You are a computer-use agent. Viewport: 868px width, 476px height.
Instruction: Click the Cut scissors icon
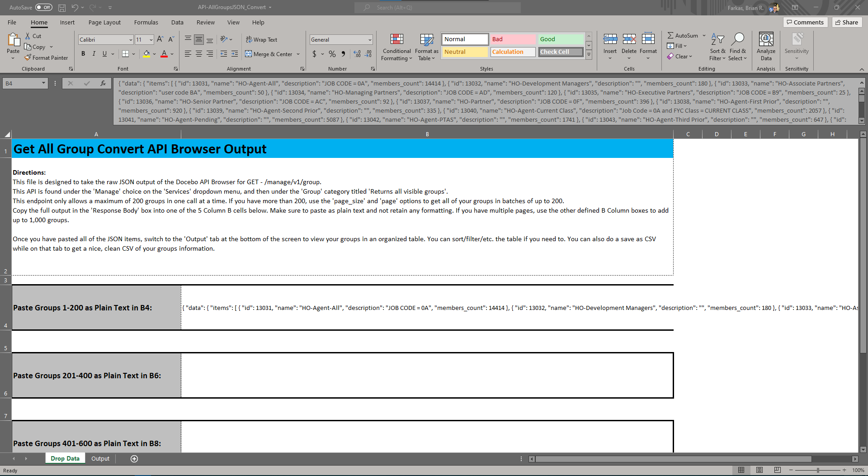click(28, 36)
